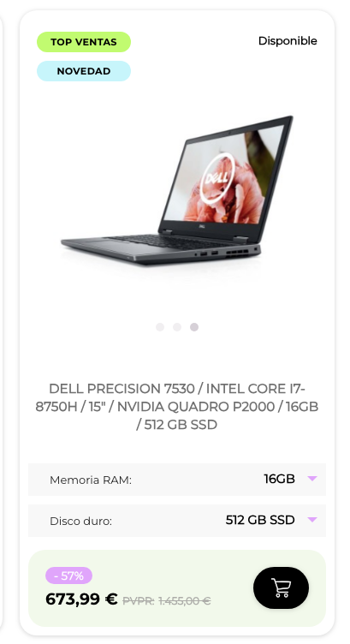The height and width of the screenshot is (644, 350).
Task: Show the first product image dot
Action: click(160, 327)
